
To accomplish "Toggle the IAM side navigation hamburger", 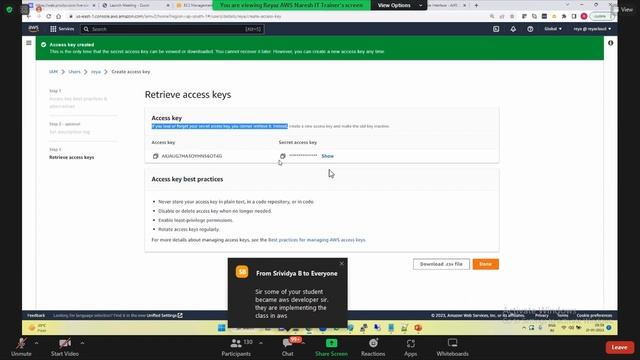I will pyautogui.click(x=29, y=43).
